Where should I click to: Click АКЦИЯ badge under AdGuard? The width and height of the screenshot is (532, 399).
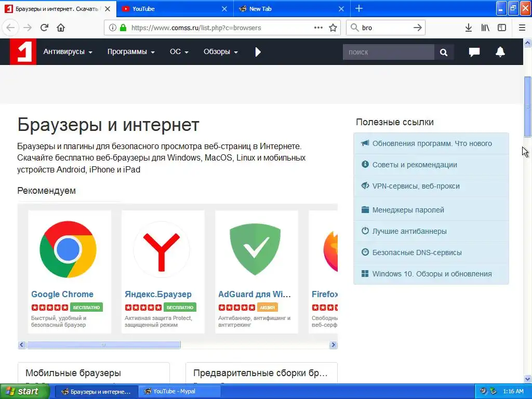[x=268, y=308]
